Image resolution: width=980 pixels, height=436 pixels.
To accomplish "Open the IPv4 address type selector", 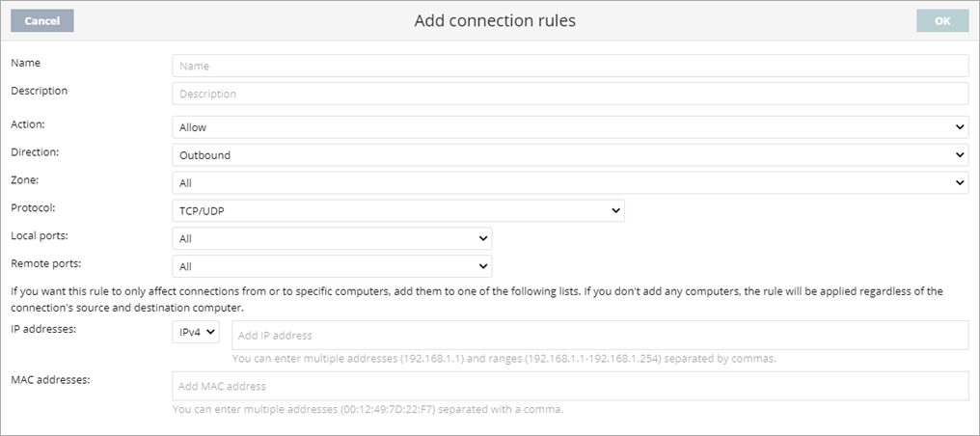I will click(x=196, y=333).
